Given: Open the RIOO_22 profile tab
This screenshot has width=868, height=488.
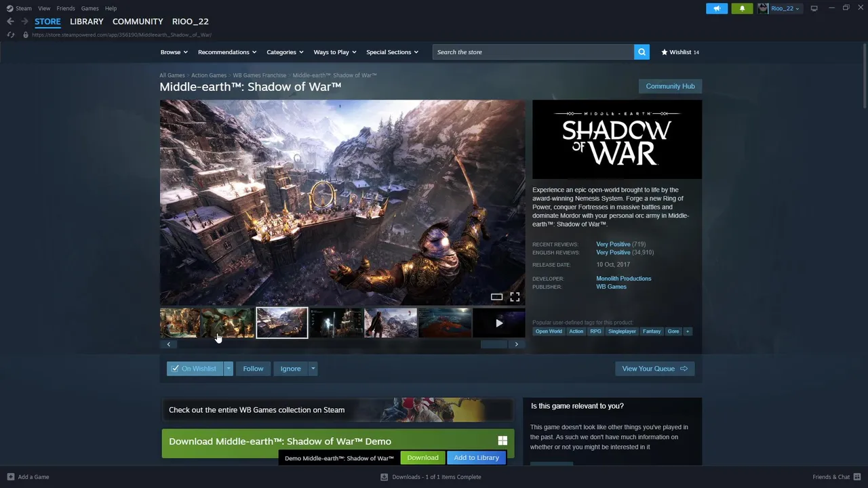Looking at the screenshot, I should (191, 22).
